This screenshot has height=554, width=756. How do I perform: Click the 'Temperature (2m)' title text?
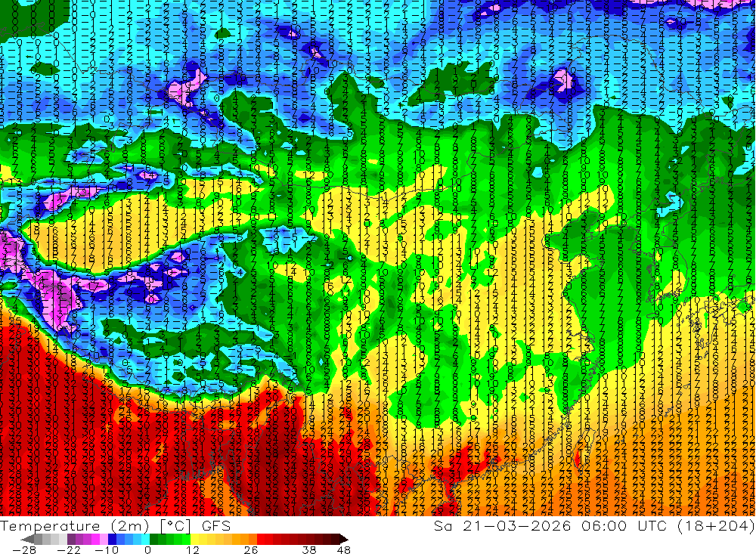coord(74,526)
